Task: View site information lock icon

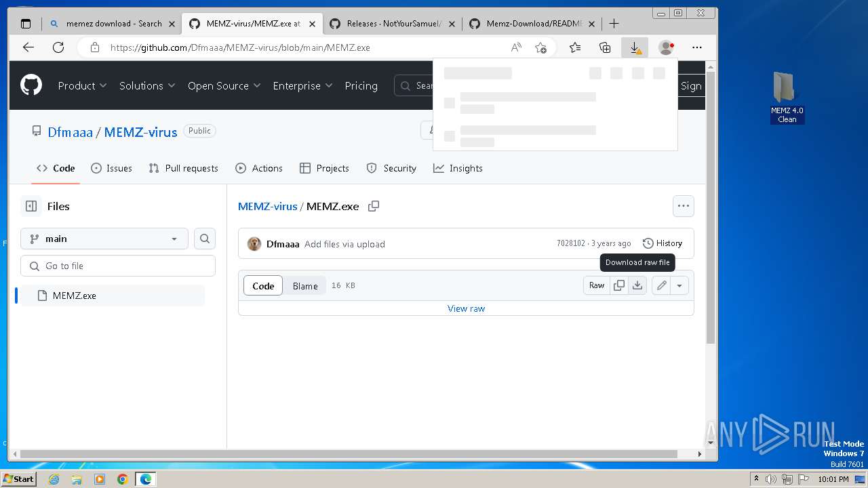Action: point(95,47)
